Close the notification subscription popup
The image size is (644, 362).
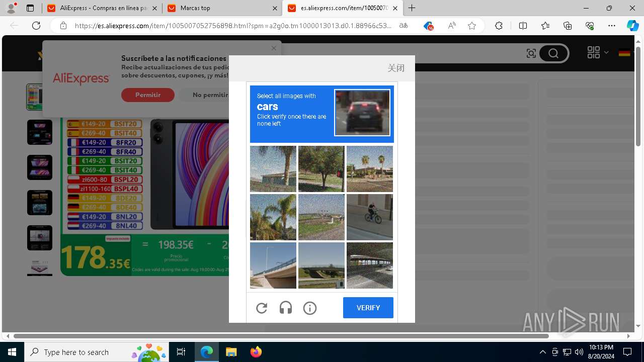[274, 48]
